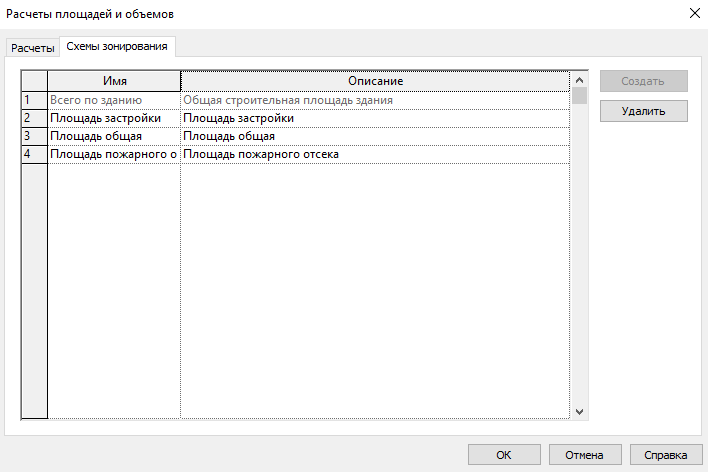Click the Площадь застройки name cell
The height and width of the screenshot is (472, 708).
[114, 118]
